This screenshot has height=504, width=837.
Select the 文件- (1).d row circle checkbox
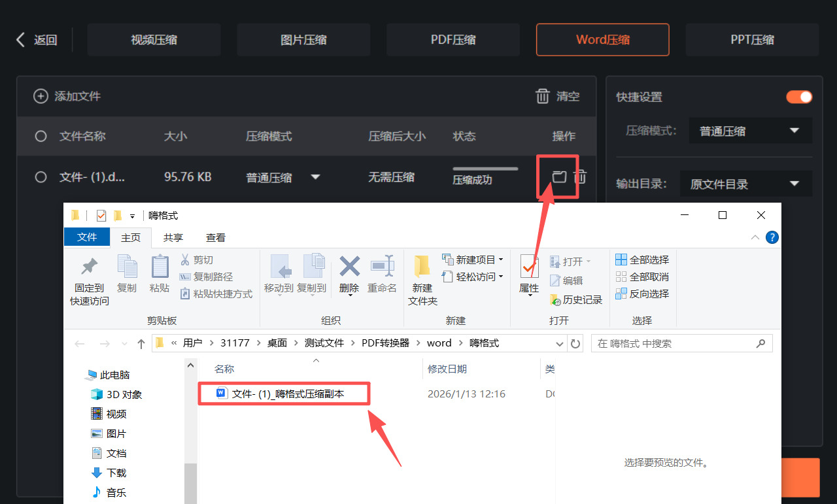tap(41, 176)
